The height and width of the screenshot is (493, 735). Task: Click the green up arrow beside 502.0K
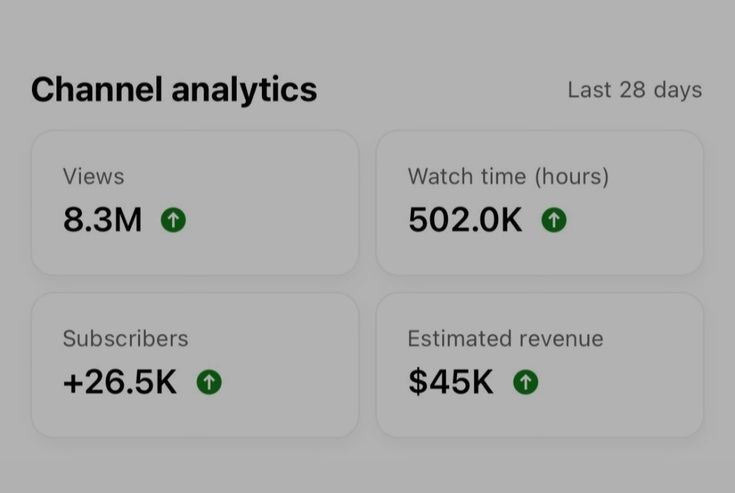coord(554,220)
